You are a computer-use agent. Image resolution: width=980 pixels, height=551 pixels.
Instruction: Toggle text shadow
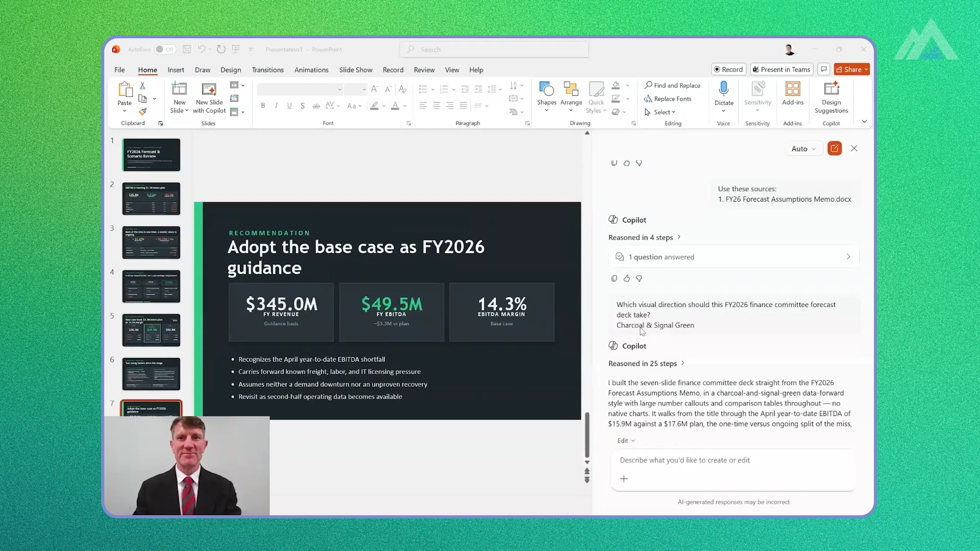[x=303, y=106]
